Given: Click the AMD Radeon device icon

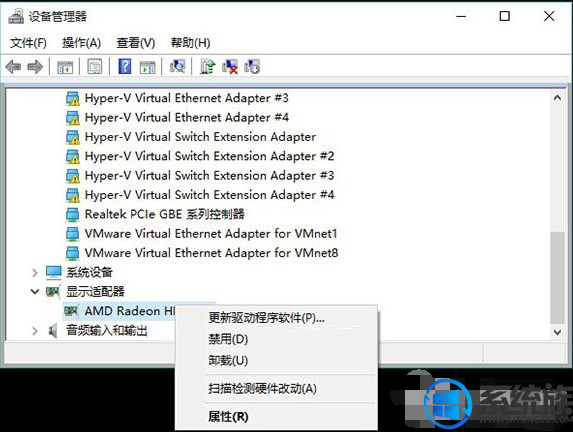Looking at the screenshot, I should [71, 311].
